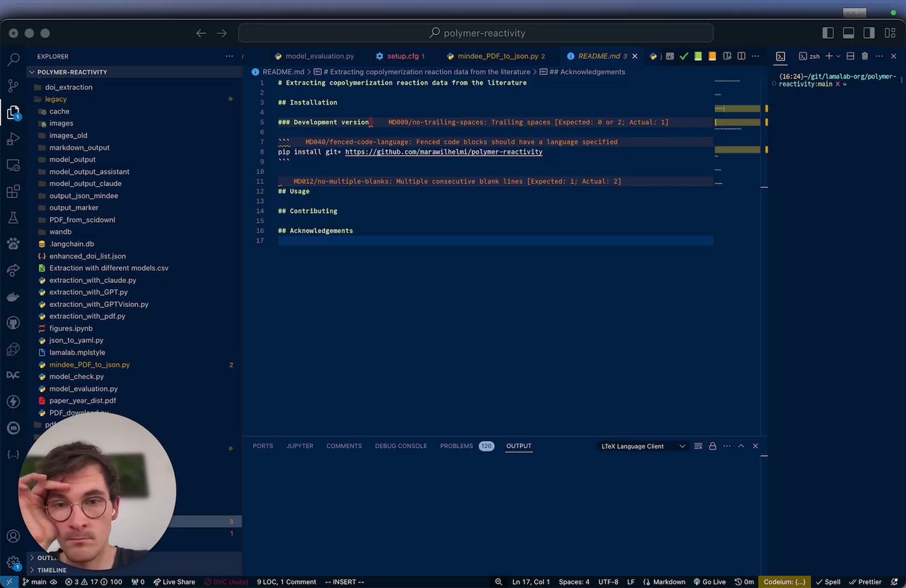906x588 pixels.
Task: Click the main branch in status bar
Action: [34, 582]
